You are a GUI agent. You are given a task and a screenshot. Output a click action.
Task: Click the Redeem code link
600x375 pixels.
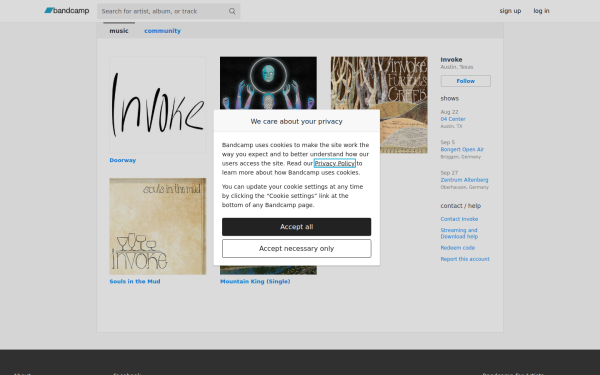click(x=458, y=248)
